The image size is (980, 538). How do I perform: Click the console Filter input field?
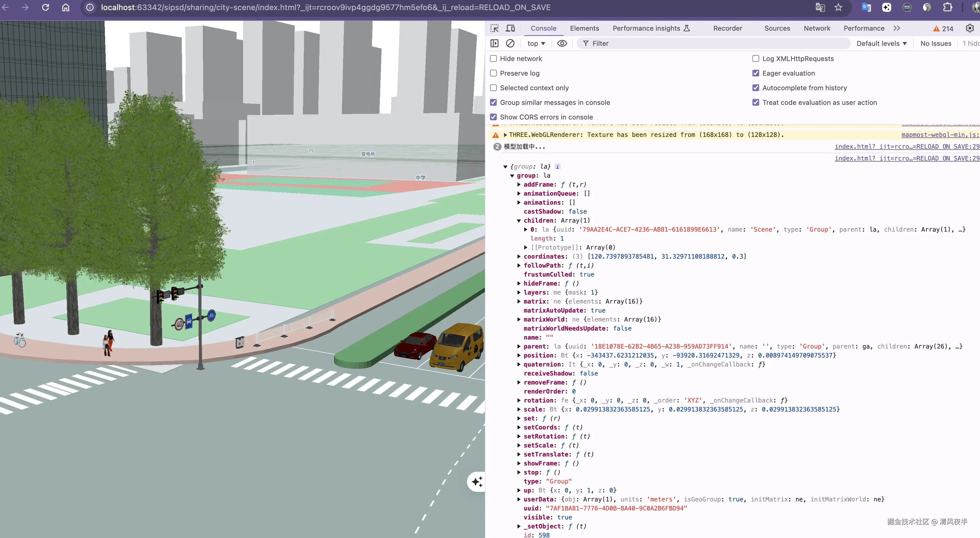[x=715, y=43]
